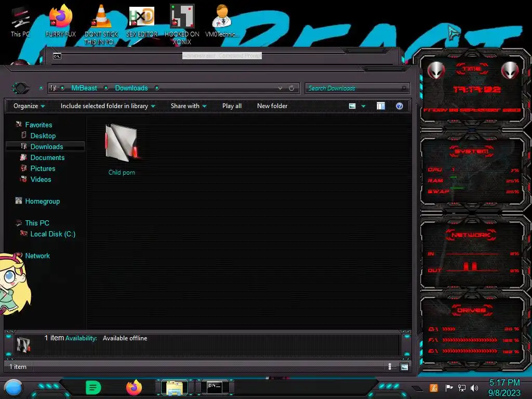Click the right alien head logo in widget
This screenshot has width=532, height=399.
pyautogui.click(x=510, y=71)
